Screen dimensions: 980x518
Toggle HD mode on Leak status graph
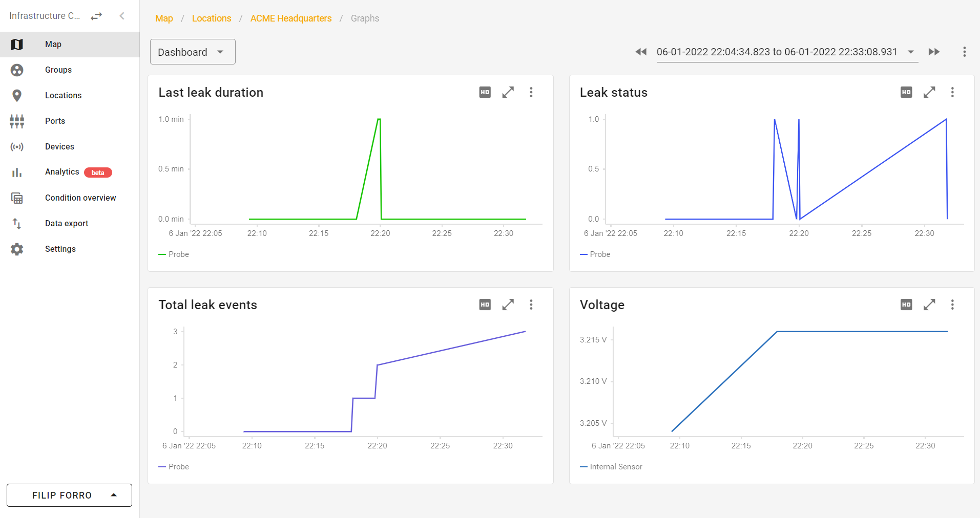coord(906,92)
